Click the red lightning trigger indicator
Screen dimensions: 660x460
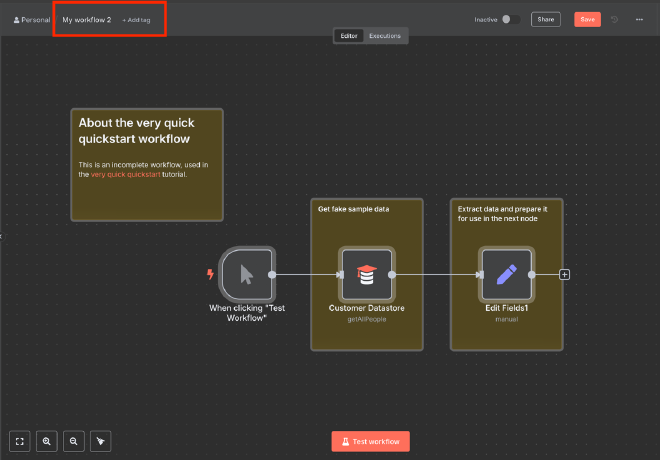click(x=209, y=274)
